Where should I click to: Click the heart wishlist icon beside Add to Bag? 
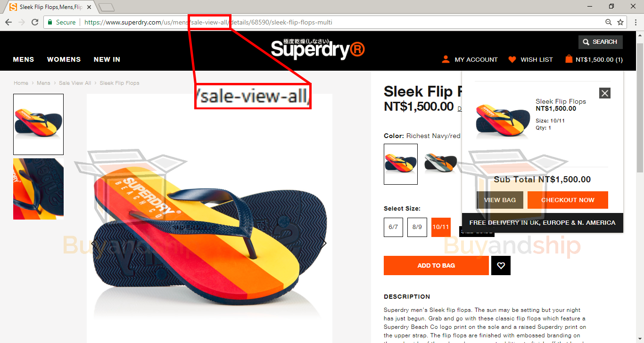pyautogui.click(x=501, y=266)
